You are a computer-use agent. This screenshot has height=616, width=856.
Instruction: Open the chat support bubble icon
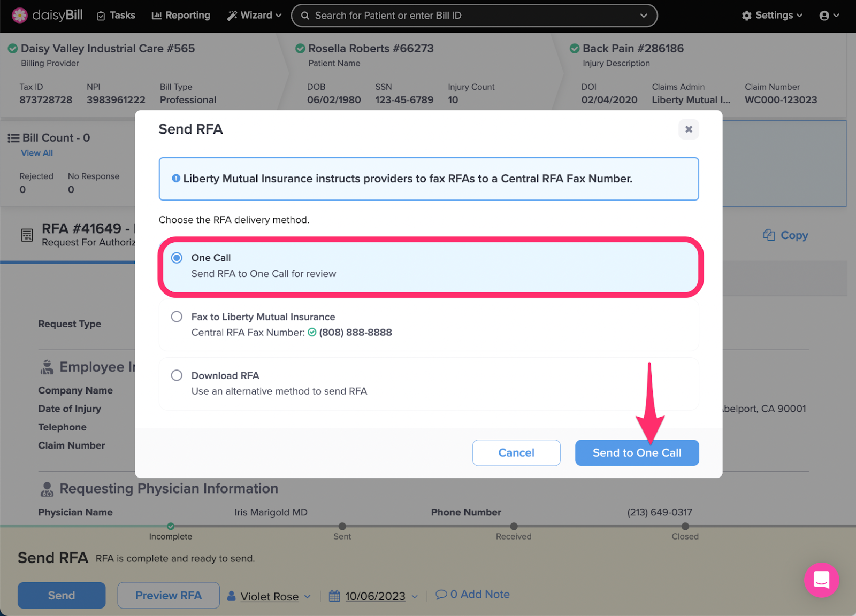point(821,580)
